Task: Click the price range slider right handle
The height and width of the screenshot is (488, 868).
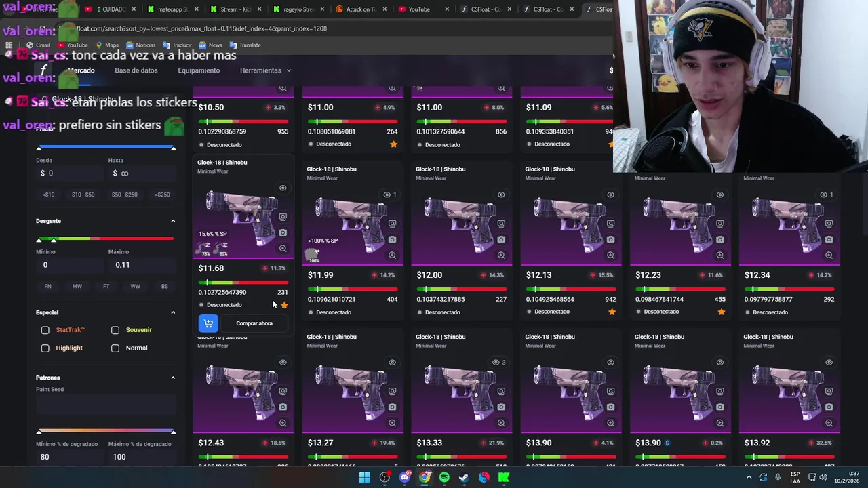Action: point(173,148)
